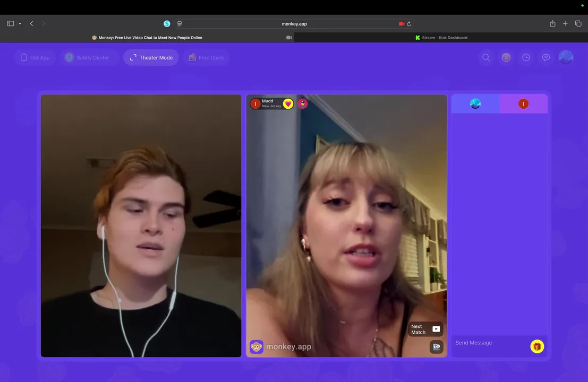Select the red I avatar chat tab
The image size is (588, 382).
[524, 104]
